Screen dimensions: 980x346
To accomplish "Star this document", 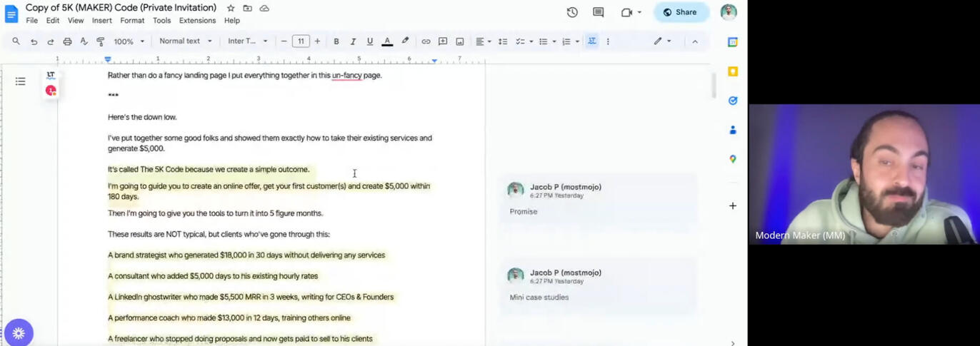I will [231, 8].
